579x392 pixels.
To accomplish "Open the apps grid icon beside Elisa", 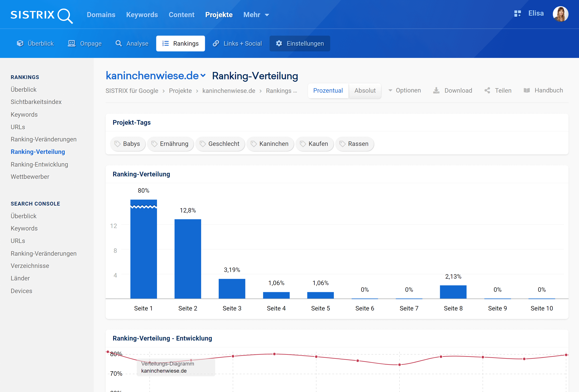I will (x=518, y=13).
